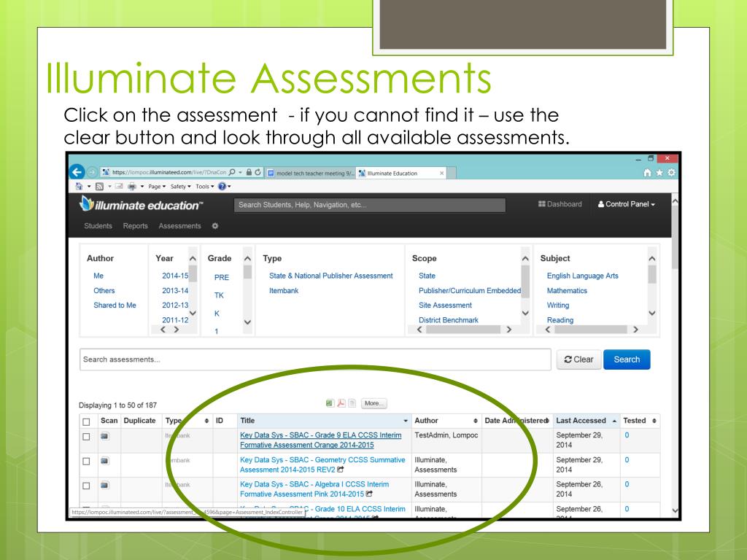The image size is (747, 560).
Task: Open the Tools dropdown menu
Action: 205,187
